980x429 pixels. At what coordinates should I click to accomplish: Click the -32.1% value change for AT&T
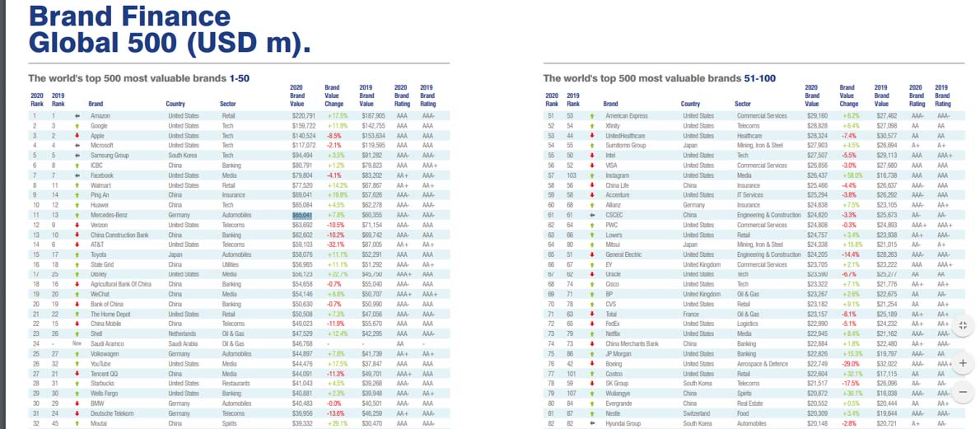coord(334,245)
